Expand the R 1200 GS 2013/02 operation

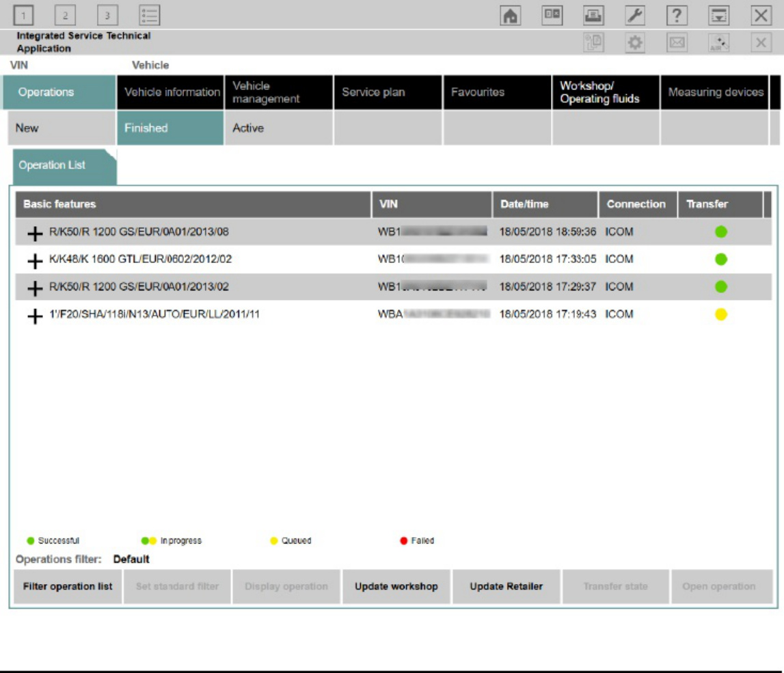pyautogui.click(x=34, y=288)
